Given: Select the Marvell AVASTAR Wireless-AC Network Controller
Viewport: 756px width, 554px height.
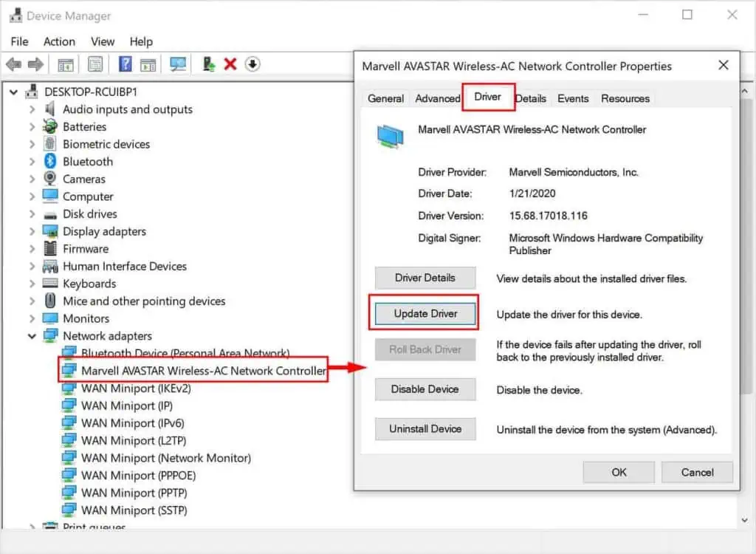Looking at the screenshot, I should pyautogui.click(x=192, y=370).
